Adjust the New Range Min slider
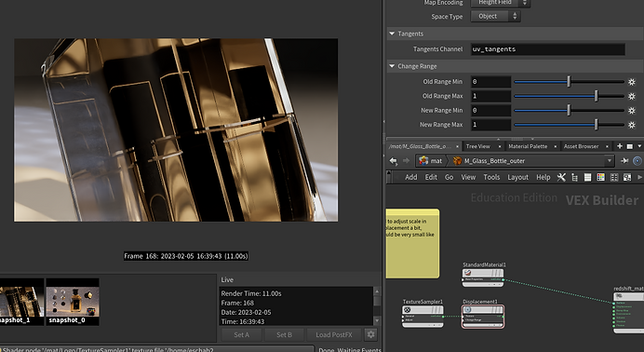The image size is (644, 352). [569, 111]
